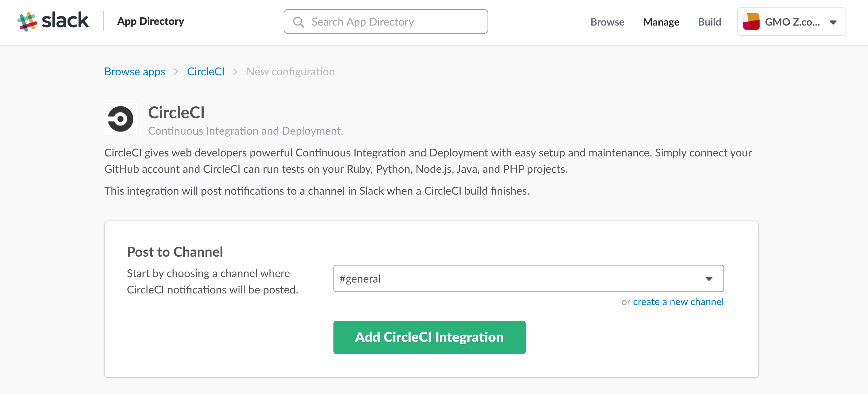Image resolution: width=868 pixels, height=394 pixels.
Task: Click the GMO workspace avatar icon
Action: (751, 22)
